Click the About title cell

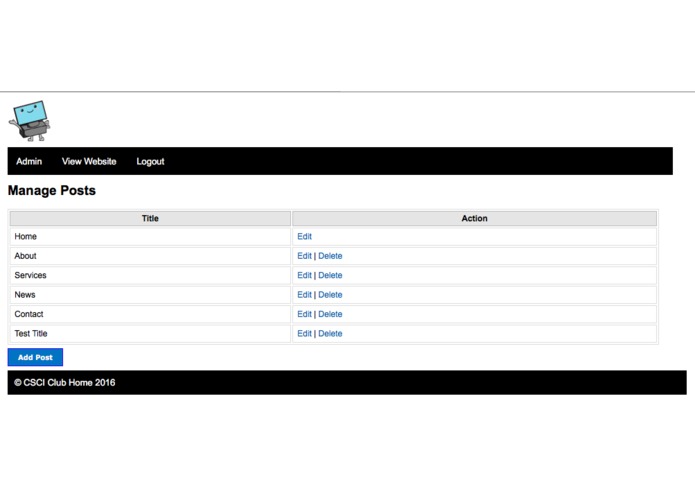(x=150, y=256)
